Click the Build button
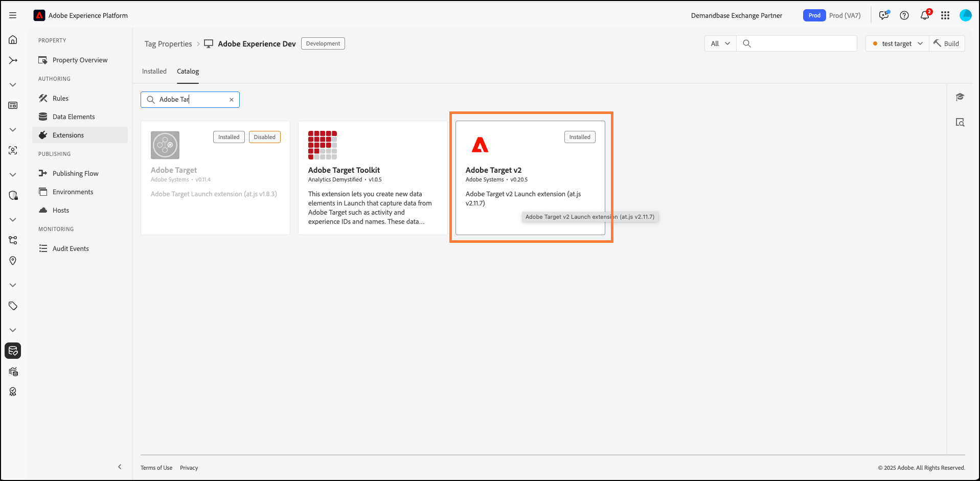The width and height of the screenshot is (980, 481). point(947,43)
